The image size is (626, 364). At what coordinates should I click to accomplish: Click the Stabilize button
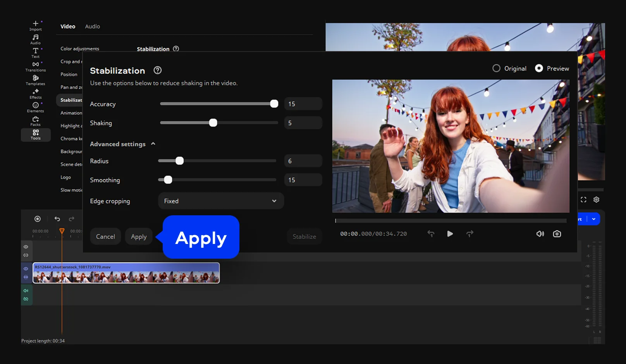click(x=304, y=236)
